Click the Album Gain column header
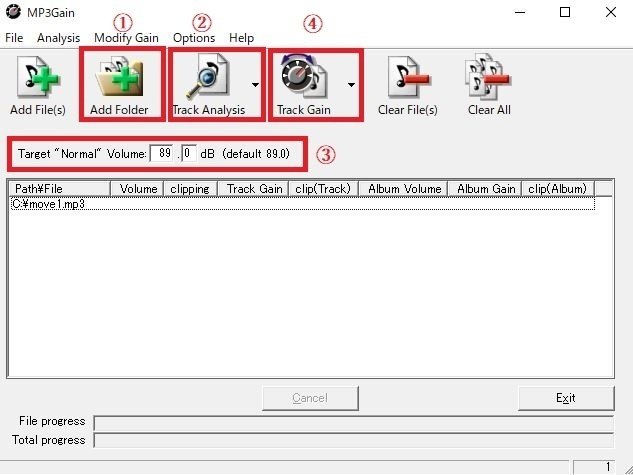 (x=485, y=188)
